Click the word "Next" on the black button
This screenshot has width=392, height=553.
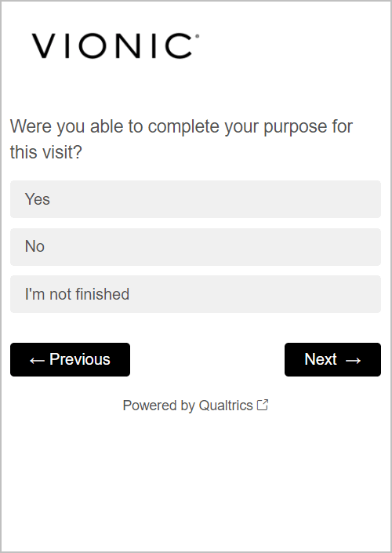tap(321, 359)
